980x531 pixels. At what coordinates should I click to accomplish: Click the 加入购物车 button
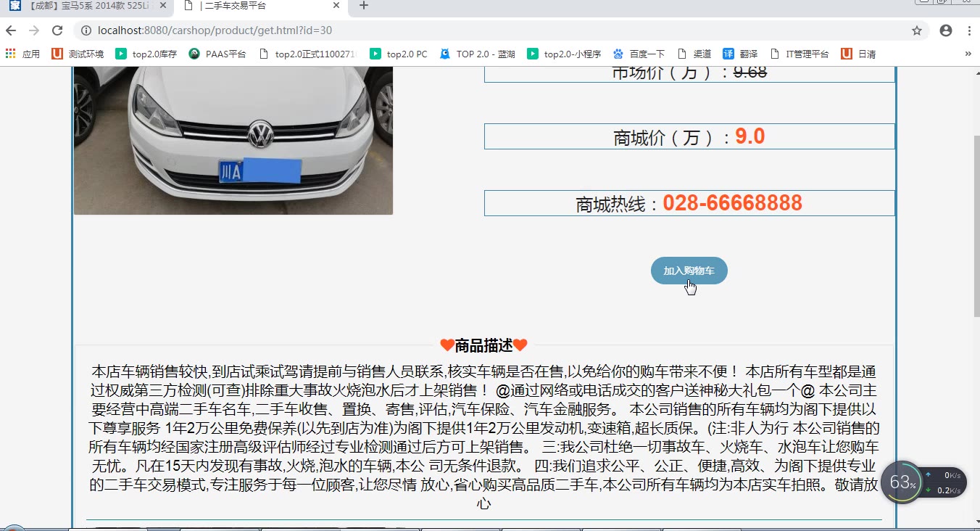tap(689, 271)
